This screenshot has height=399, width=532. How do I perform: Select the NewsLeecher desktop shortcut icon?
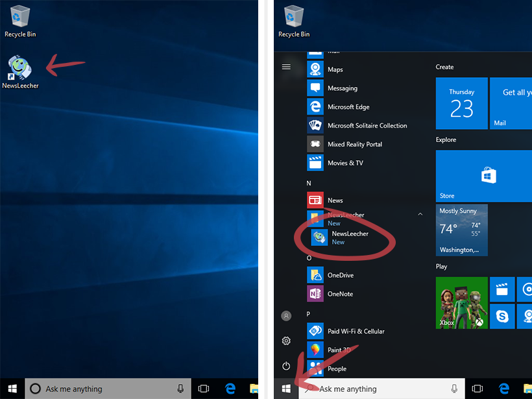pyautogui.click(x=20, y=72)
